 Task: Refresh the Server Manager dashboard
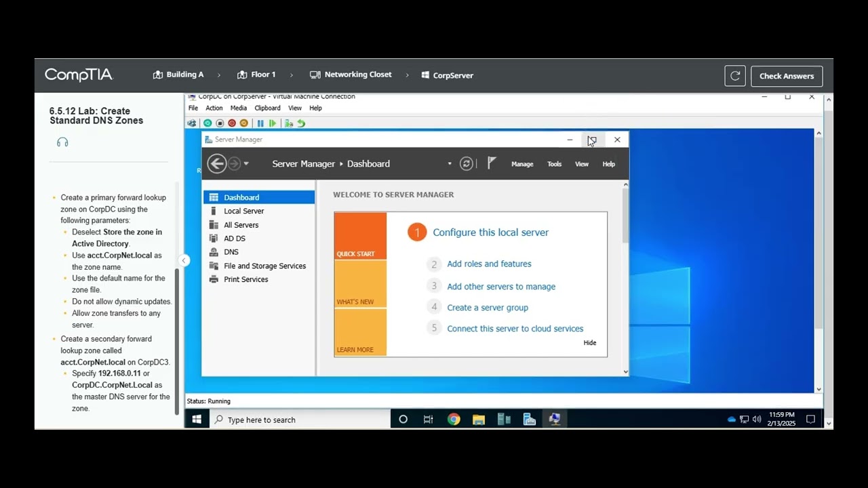pos(467,163)
